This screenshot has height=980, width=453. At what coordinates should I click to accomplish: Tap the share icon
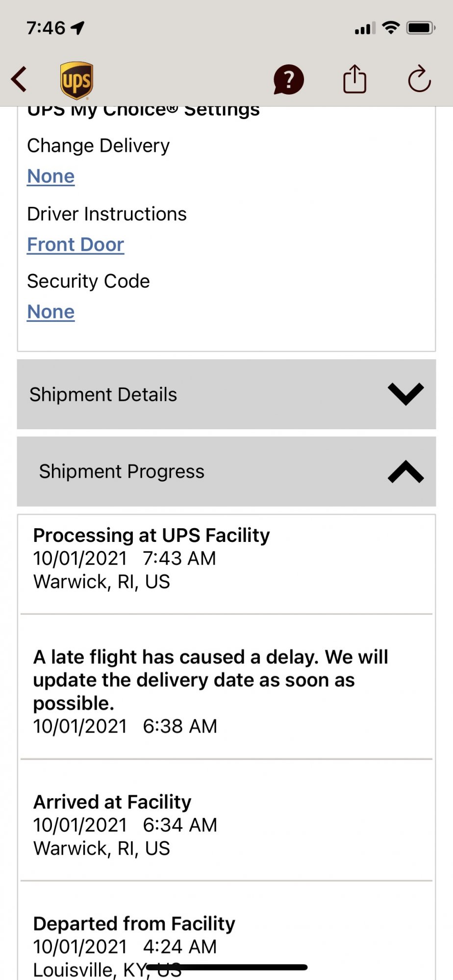click(x=354, y=79)
